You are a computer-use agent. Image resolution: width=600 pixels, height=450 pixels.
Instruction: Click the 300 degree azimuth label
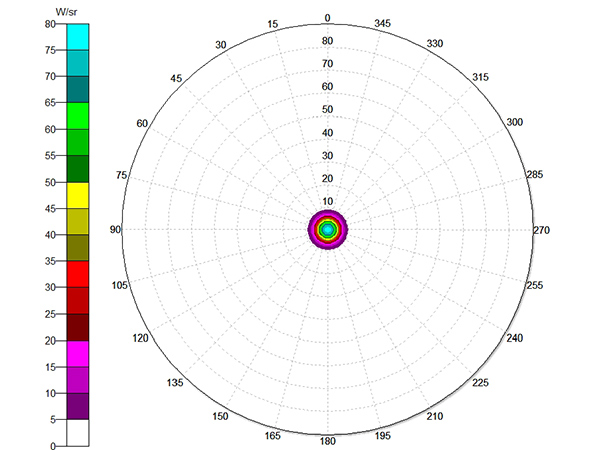tap(515, 122)
